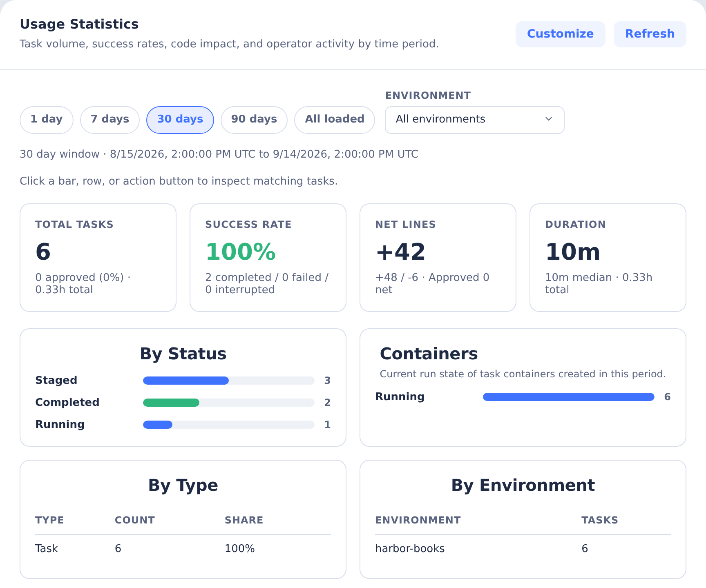Refresh the usage statistics
This screenshot has width=706, height=588.
tap(650, 34)
